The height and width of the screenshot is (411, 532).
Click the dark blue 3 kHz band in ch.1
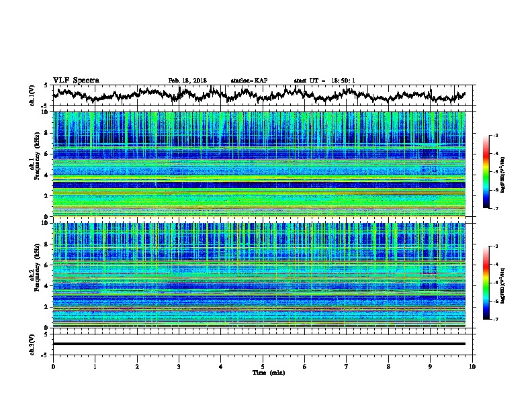[x=259, y=185]
